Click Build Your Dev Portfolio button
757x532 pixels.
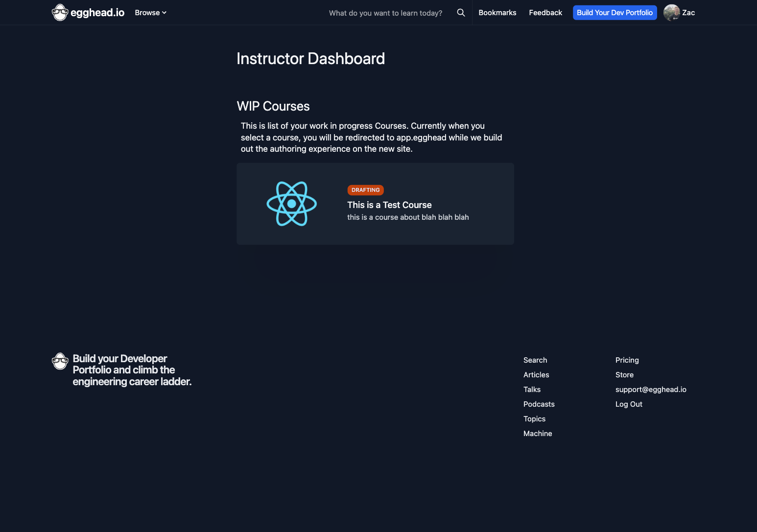coord(615,13)
